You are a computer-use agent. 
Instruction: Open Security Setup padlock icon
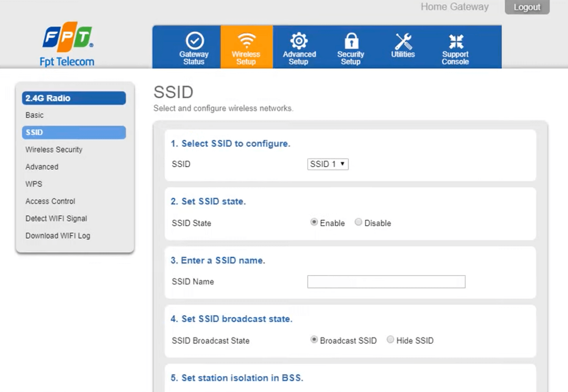[351, 41]
